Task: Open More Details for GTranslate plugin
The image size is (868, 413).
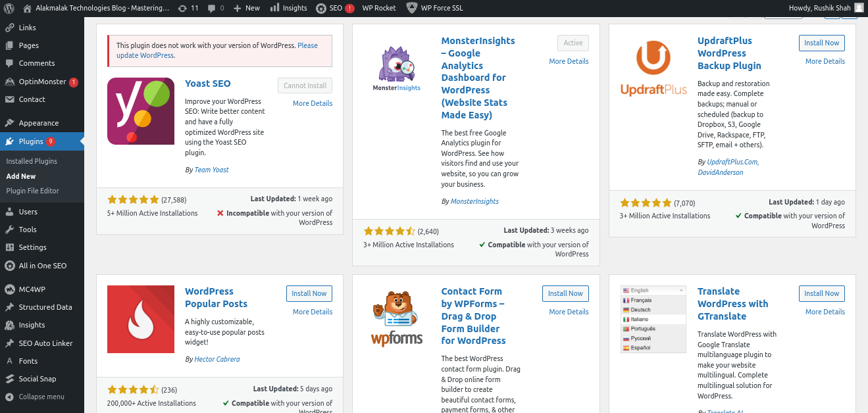Action: pos(825,312)
